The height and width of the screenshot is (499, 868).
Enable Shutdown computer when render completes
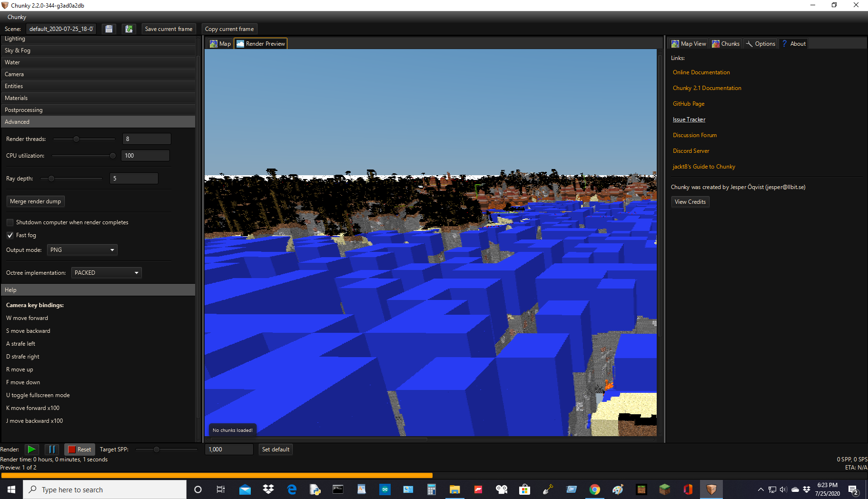[x=10, y=222]
